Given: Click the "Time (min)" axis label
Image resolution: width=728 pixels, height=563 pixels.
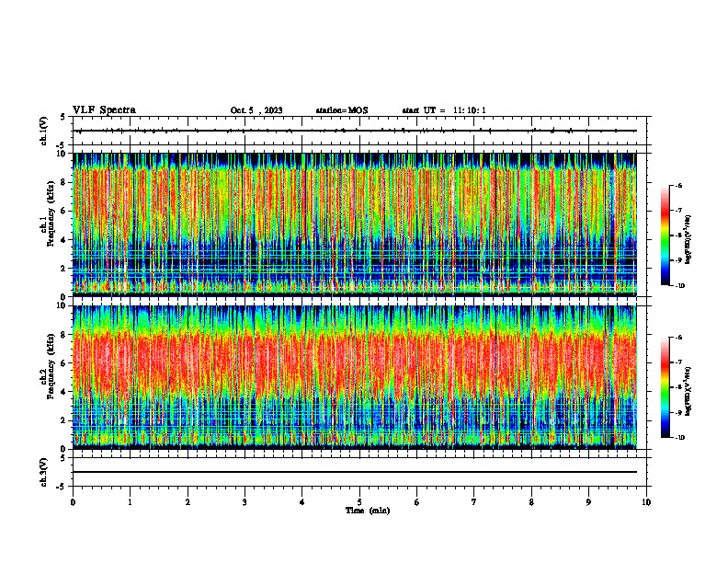Looking at the screenshot, I should pos(368,511).
